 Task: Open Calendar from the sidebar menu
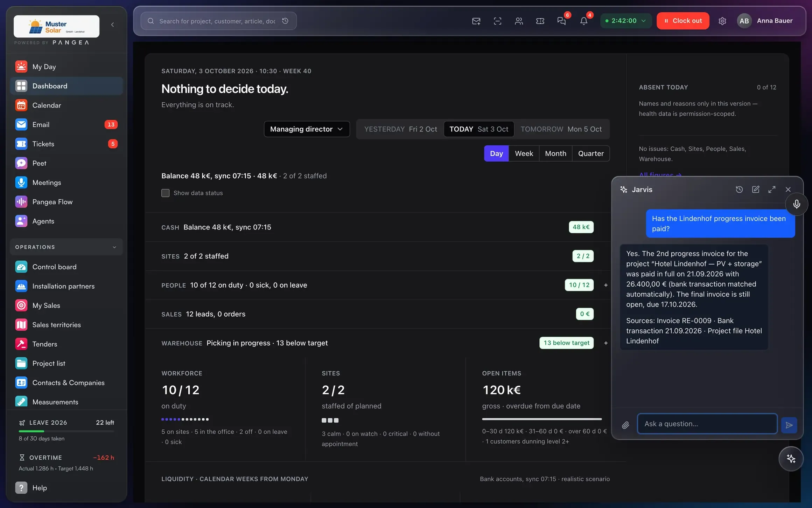(66, 105)
